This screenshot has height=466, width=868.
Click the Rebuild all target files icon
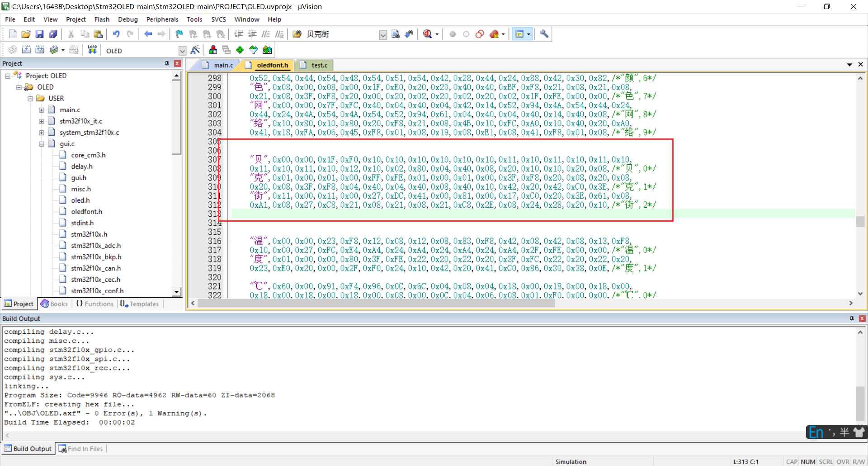pos(40,50)
